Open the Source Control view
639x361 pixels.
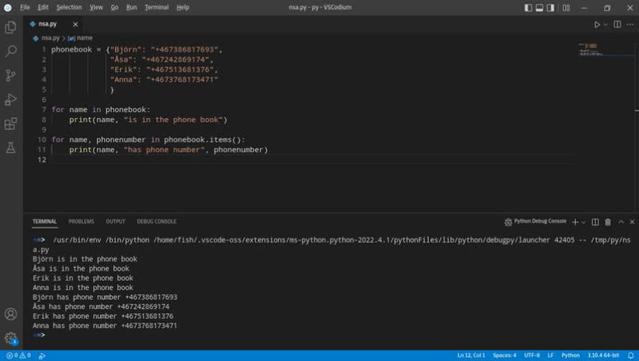pos(11,75)
